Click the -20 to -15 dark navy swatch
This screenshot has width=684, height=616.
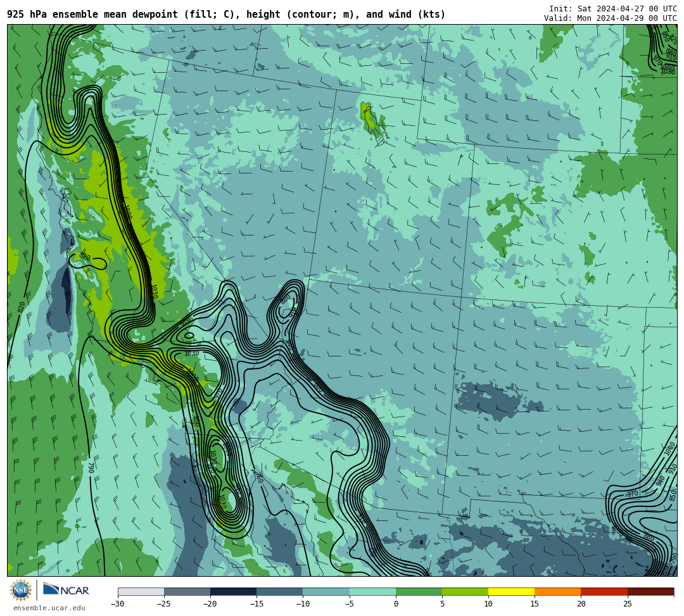pyautogui.click(x=233, y=591)
